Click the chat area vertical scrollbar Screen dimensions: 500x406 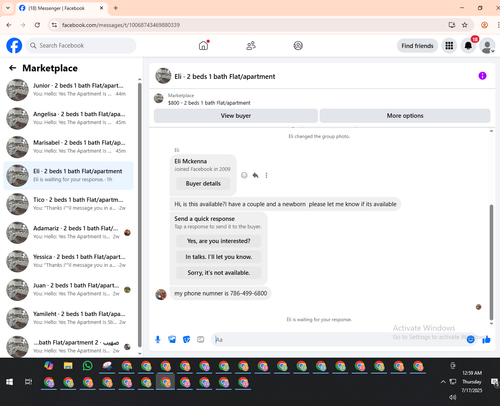tap(491, 262)
